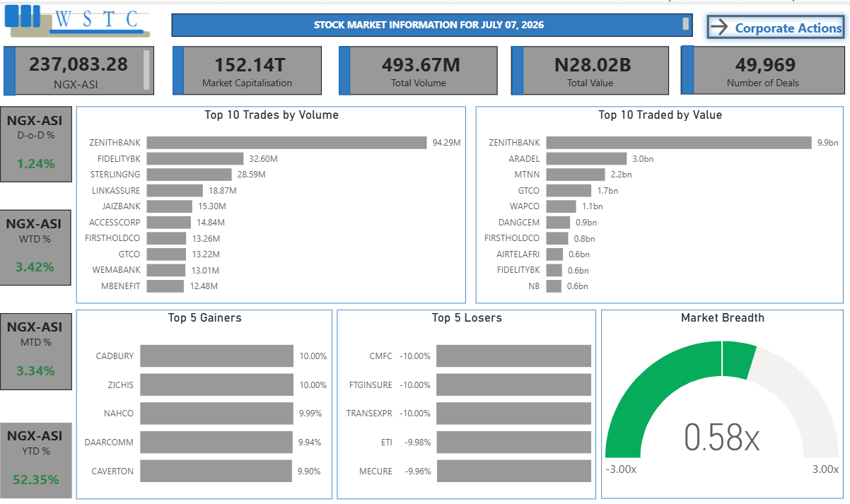The height and width of the screenshot is (504, 850).
Task: Select the ETI loser bar -9.98%
Action: 513,442
